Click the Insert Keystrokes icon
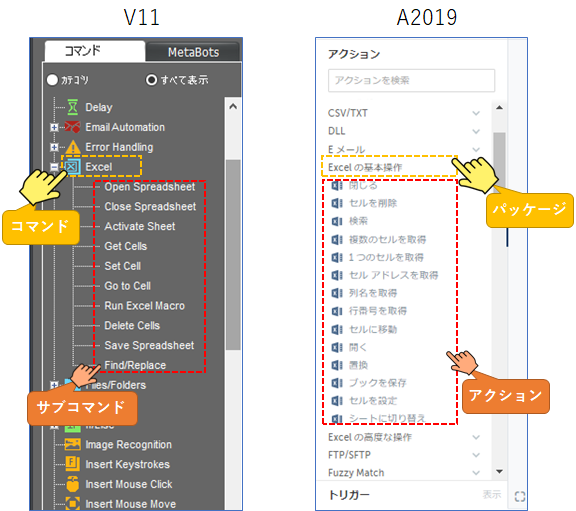576x511 pixels. [x=73, y=464]
